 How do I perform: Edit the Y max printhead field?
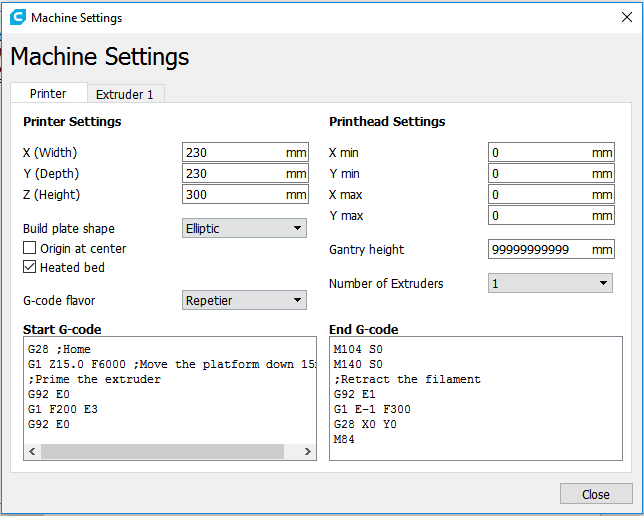(x=551, y=215)
